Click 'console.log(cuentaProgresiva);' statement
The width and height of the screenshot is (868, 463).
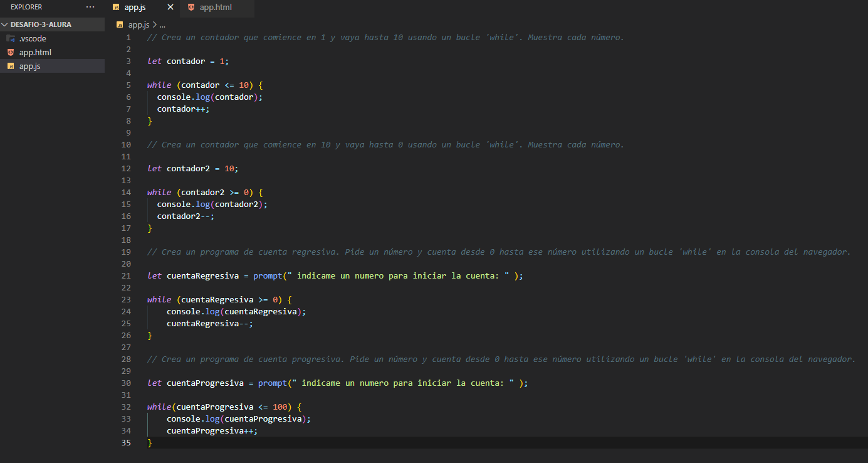pos(239,419)
